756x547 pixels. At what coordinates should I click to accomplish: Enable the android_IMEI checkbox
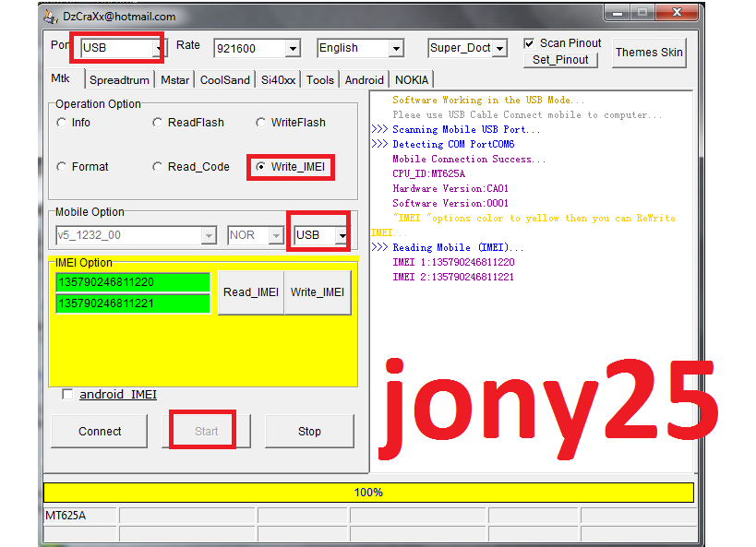(67, 395)
